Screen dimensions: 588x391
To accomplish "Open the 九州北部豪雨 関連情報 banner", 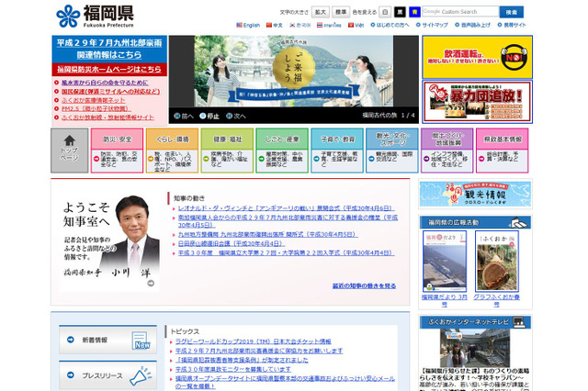I will pos(109,49).
